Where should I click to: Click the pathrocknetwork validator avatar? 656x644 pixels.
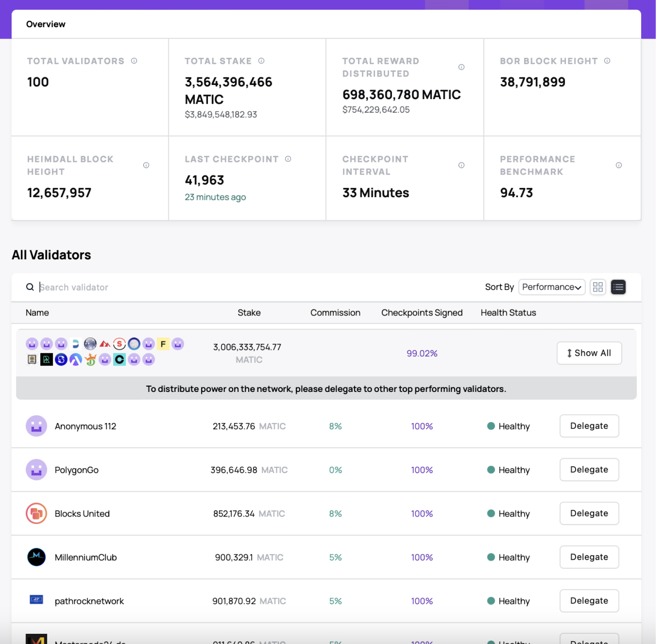[36, 601]
